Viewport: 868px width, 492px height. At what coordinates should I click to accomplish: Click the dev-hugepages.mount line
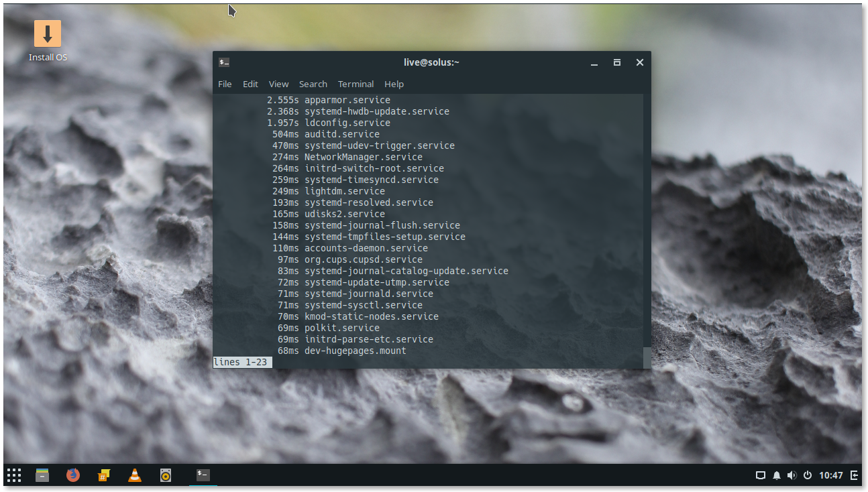pos(342,351)
